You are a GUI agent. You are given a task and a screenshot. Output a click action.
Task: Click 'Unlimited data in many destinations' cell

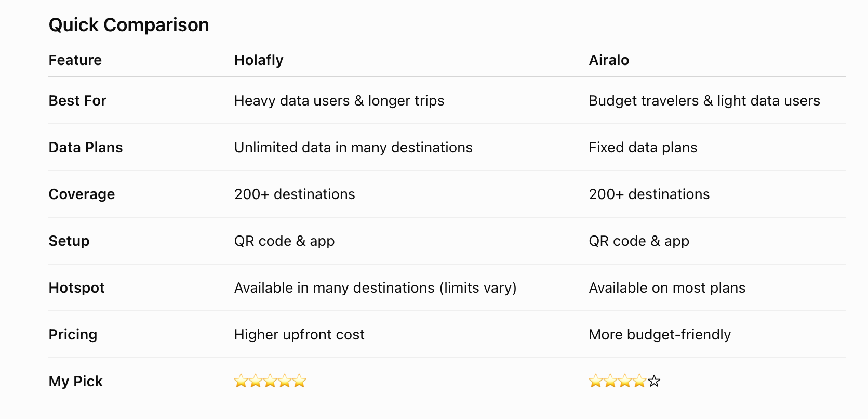tap(353, 148)
